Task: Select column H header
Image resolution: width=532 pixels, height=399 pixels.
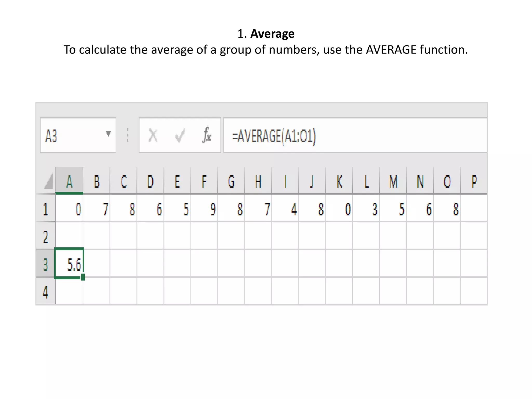Action: pos(258,181)
